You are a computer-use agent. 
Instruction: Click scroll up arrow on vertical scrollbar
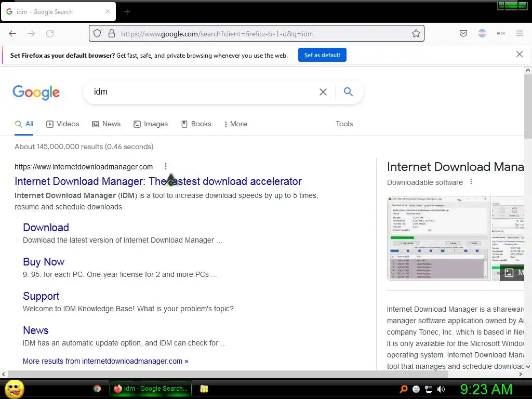(x=528, y=71)
